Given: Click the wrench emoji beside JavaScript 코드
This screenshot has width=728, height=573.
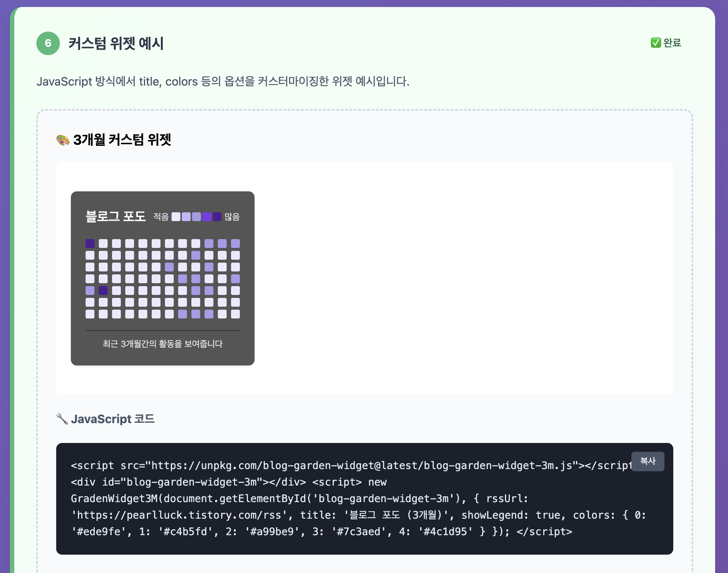Looking at the screenshot, I should tap(62, 419).
